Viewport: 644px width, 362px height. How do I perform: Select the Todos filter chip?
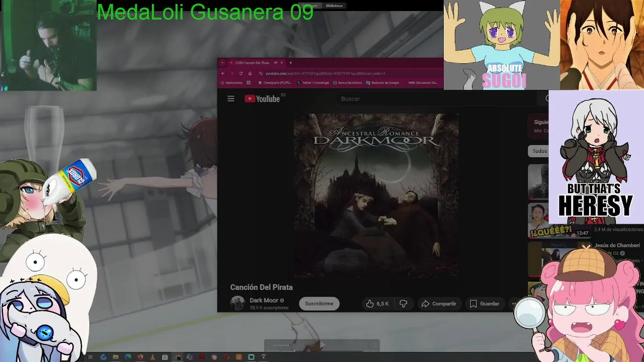point(538,151)
